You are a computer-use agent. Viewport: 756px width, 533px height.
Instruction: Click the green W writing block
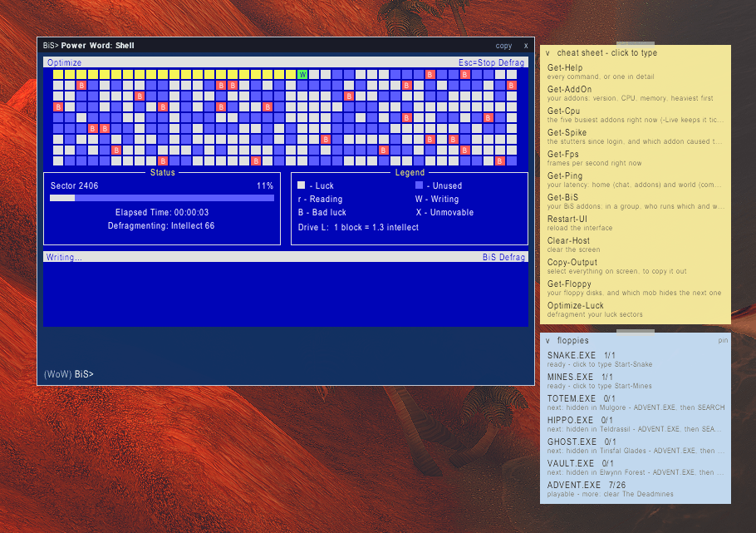[x=302, y=74]
